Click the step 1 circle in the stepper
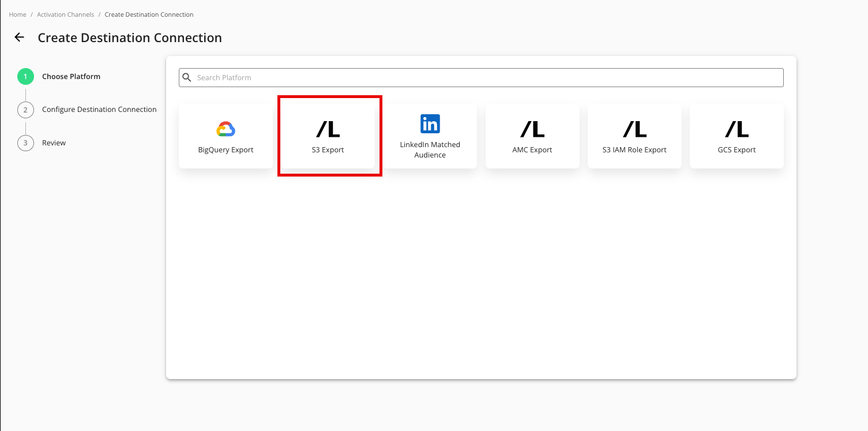This screenshot has height=431, width=868. [x=25, y=77]
